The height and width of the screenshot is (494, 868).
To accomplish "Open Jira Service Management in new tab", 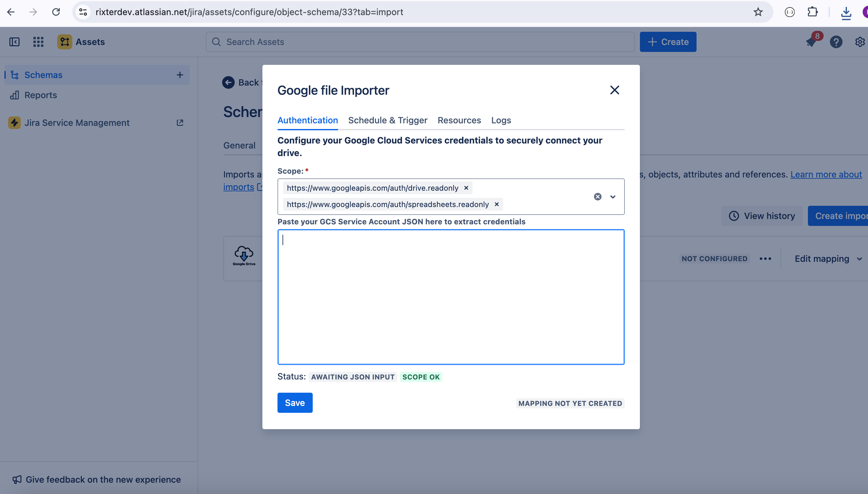I will coord(180,122).
